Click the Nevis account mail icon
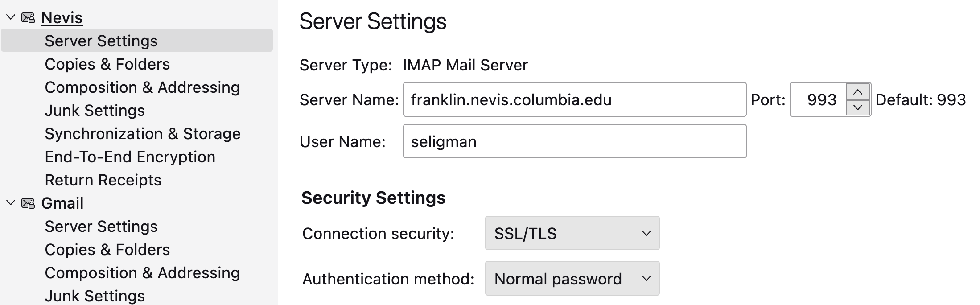Image resolution: width=980 pixels, height=305 pixels. [28, 17]
